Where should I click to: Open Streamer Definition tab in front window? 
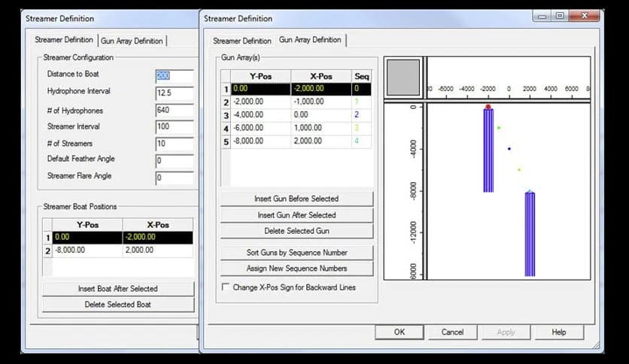coord(242,41)
